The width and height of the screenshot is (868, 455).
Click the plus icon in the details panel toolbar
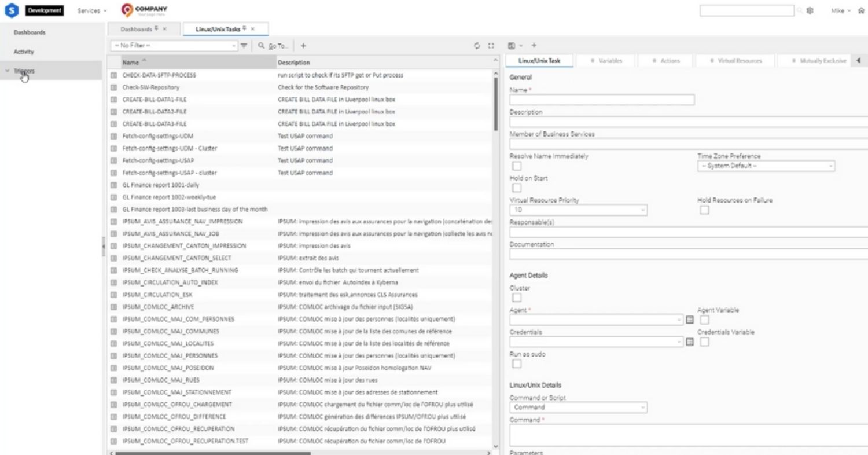coord(534,45)
